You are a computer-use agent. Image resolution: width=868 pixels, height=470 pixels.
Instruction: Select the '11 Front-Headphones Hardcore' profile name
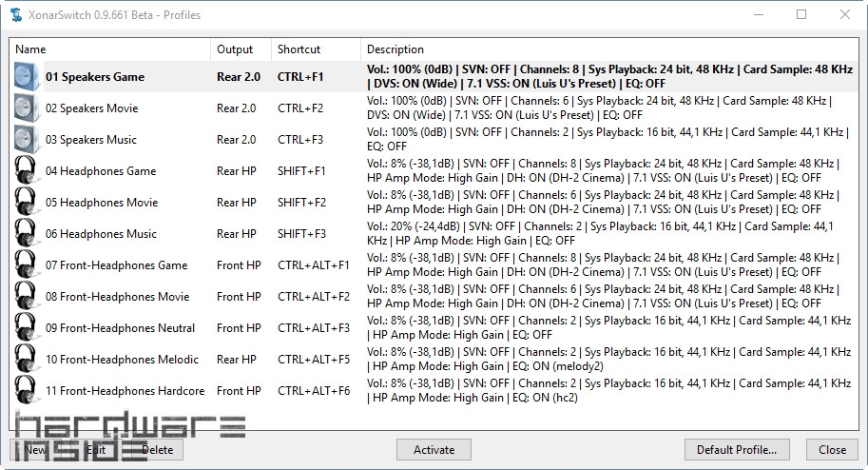125,391
